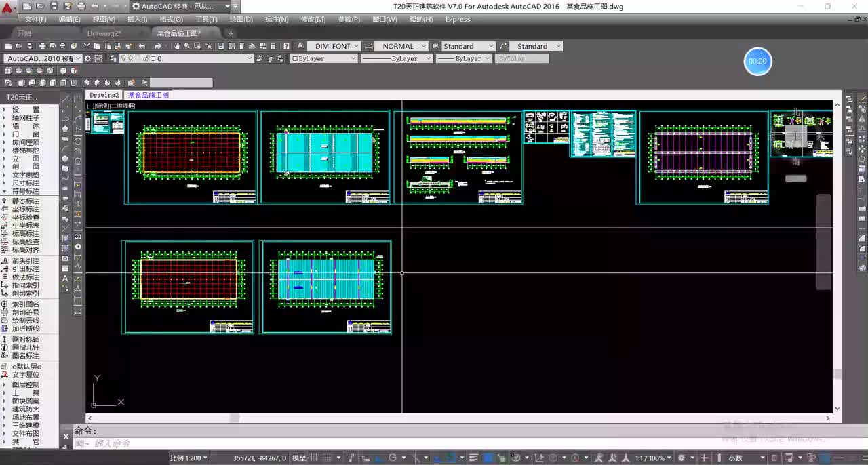The height and width of the screenshot is (465, 868).
Task: Open the AutoCAD application menu (red A)
Action: [x=8, y=7]
